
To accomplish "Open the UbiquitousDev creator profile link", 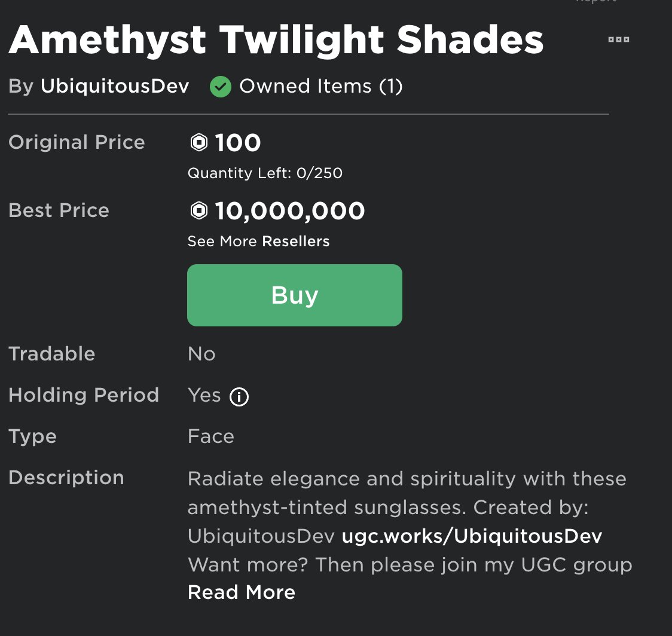I will [x=115, y=87].
